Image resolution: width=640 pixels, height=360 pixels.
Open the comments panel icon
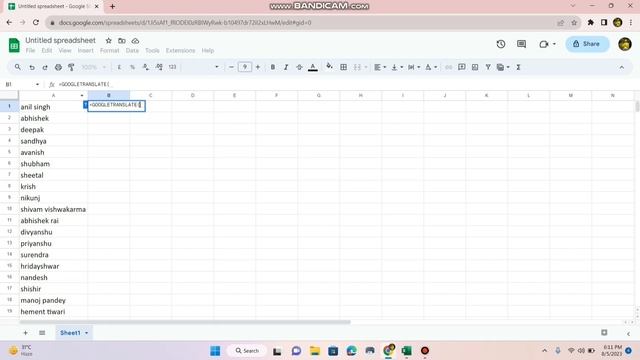(521, 44)
